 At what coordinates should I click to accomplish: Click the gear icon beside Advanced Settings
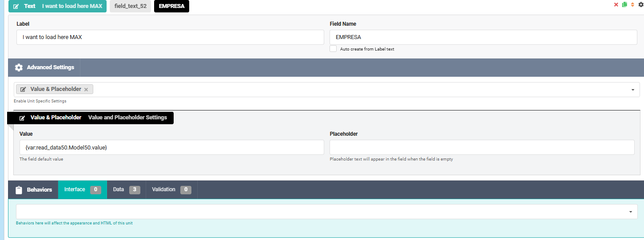[19, 67]
